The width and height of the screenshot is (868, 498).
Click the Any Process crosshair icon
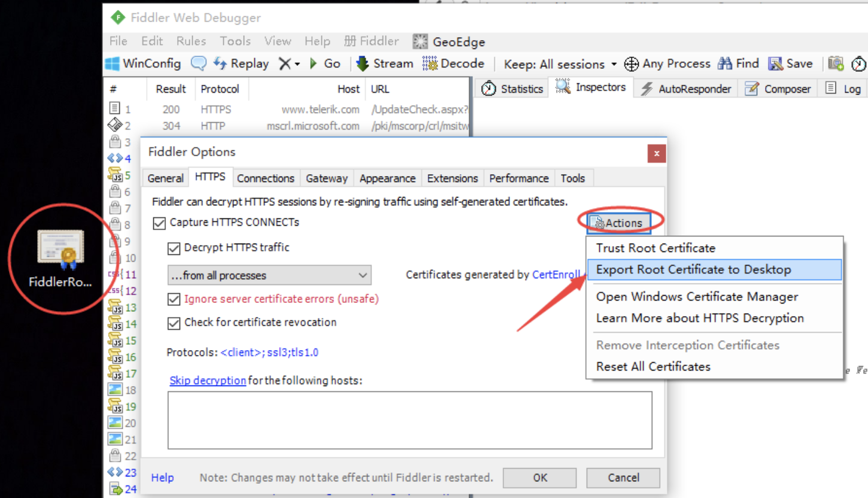632,64
